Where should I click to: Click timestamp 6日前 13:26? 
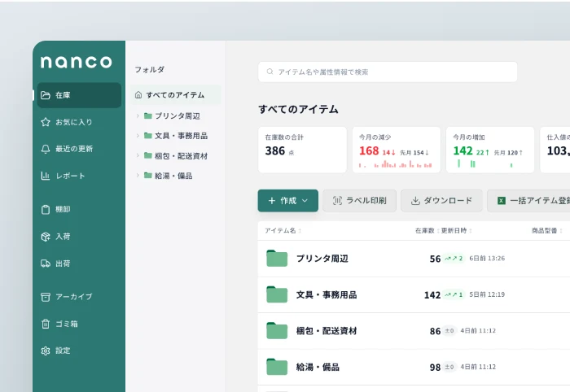tap(487, 259)
